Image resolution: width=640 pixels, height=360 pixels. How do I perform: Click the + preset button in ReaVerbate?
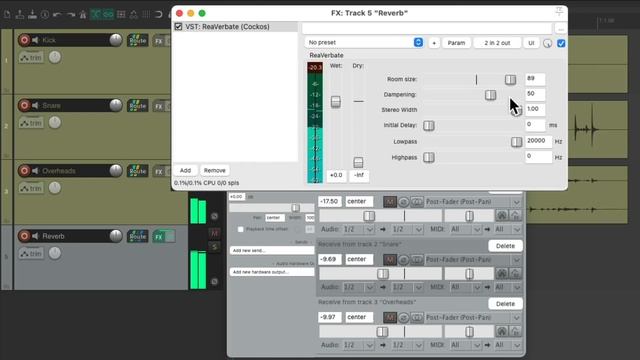(434, 42)
